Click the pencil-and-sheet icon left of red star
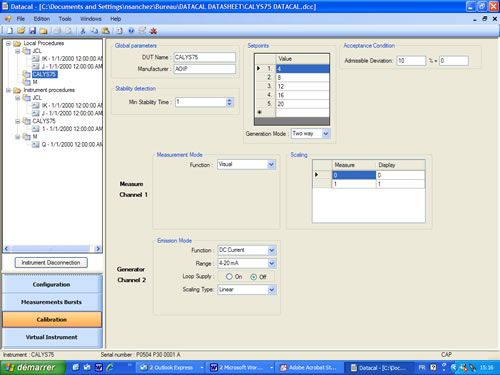The image size is (500, 375). (x=142, y=31)
